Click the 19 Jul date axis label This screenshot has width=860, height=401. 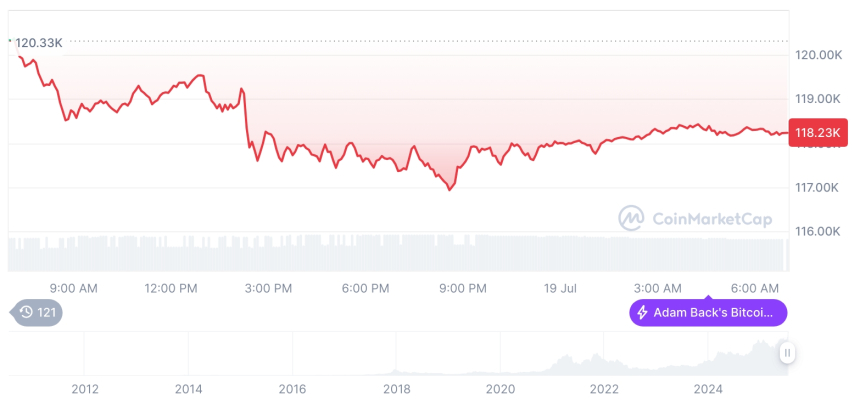[560, 288]
